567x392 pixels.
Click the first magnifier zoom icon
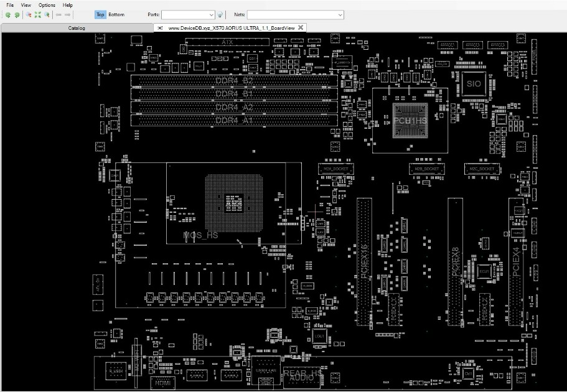(x=28, y=15)
